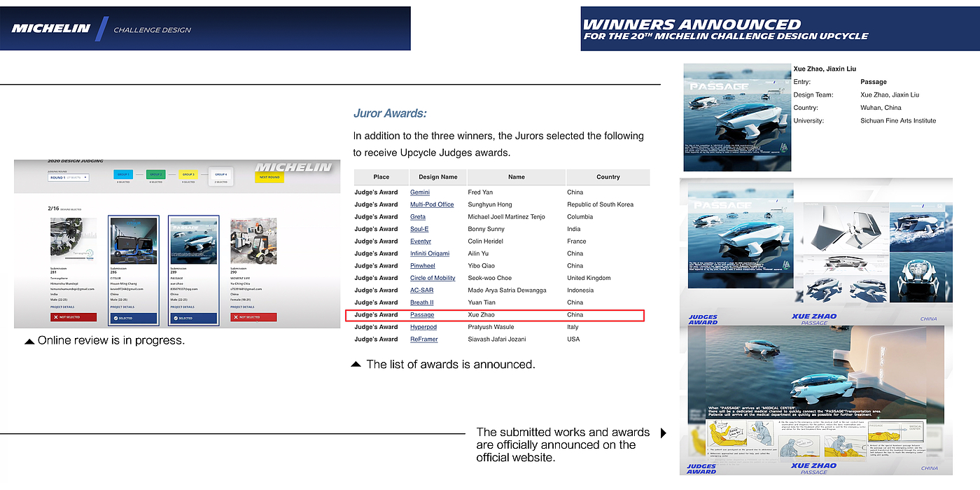Screen dimensions: 980x490
Task: Click the Circle of Mobility link
Action: click(x=433, y=278)
